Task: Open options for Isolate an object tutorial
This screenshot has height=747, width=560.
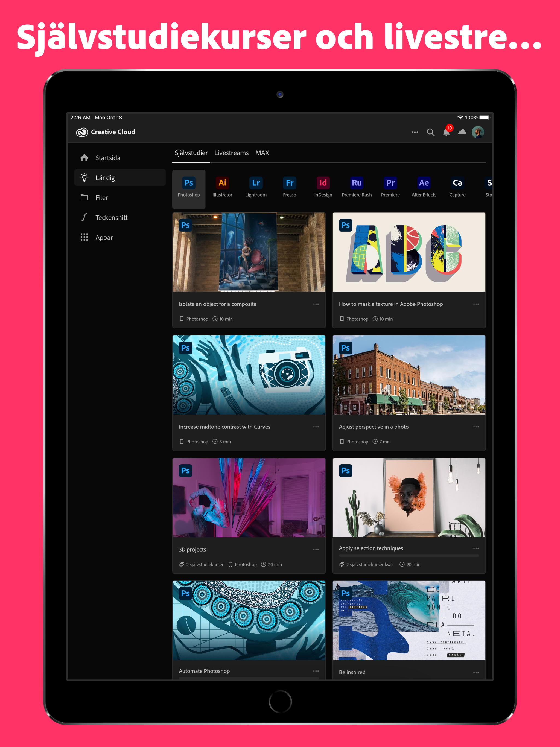Action: point(316,304)
